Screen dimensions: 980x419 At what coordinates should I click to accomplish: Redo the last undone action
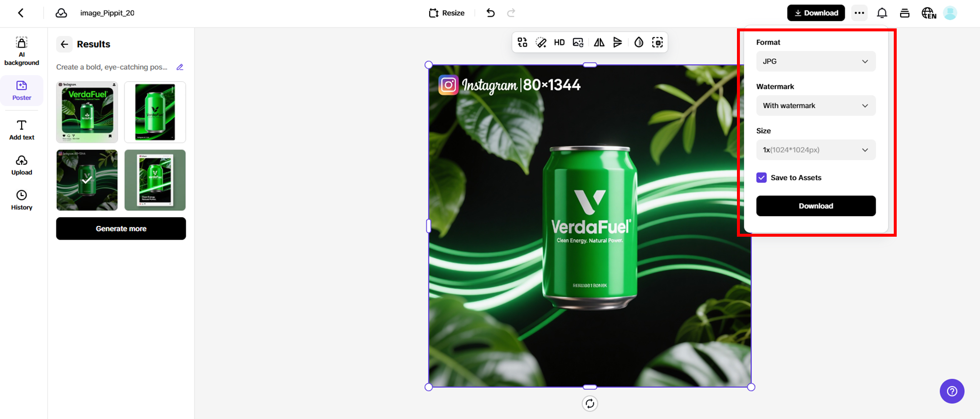point(511,13)
